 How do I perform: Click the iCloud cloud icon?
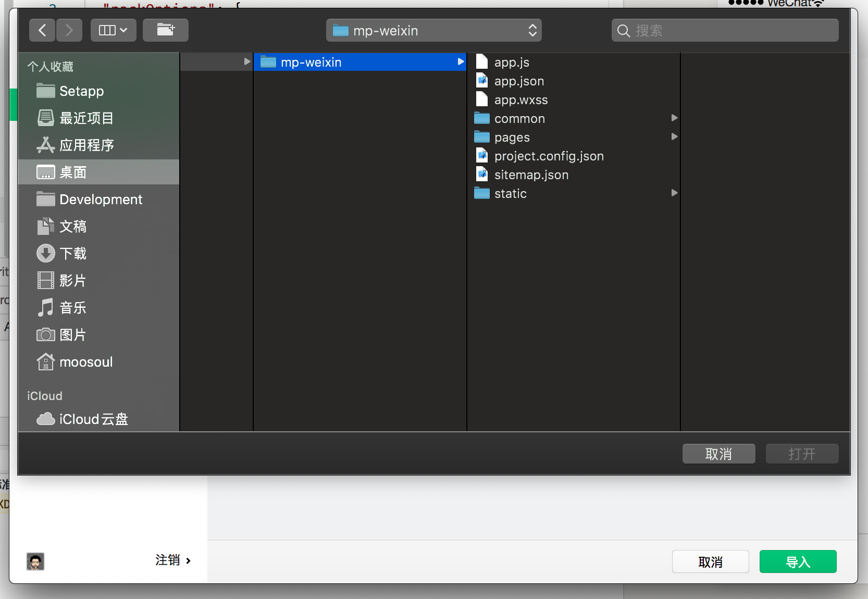(x=46, y=419)
